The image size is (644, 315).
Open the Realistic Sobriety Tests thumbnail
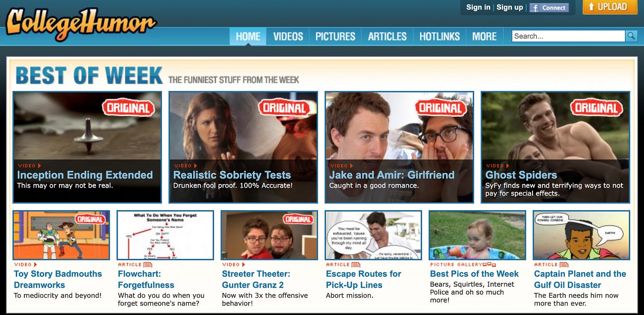point(243,128)
